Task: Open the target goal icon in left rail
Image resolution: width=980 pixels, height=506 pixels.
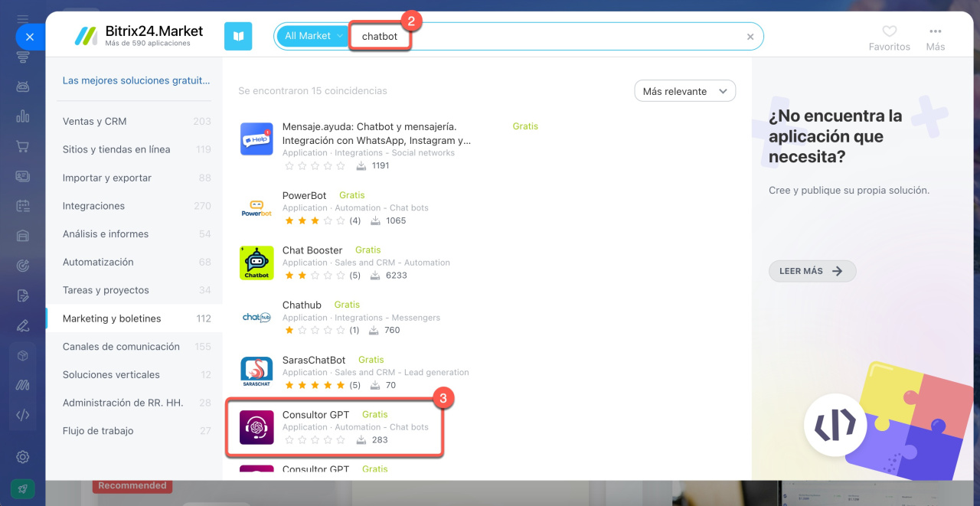Action: tap(23, 266)
